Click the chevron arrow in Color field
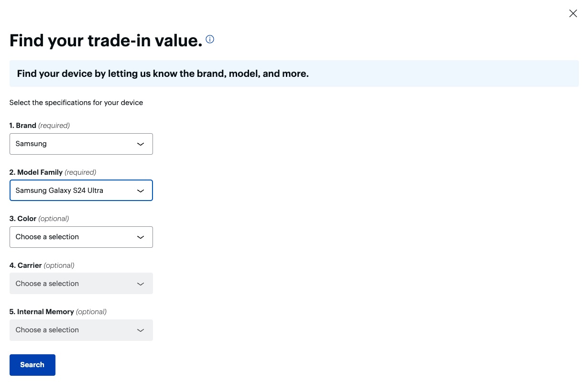 141,237
